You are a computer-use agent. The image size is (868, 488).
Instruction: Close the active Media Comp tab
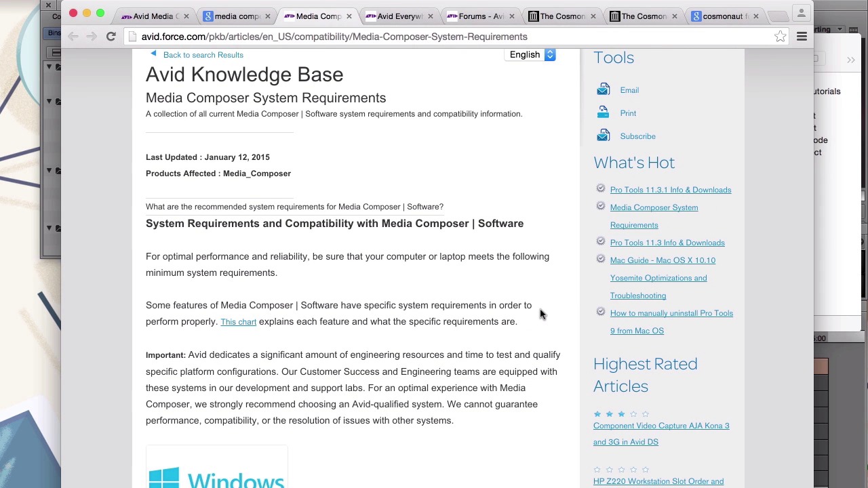point(349,16)
